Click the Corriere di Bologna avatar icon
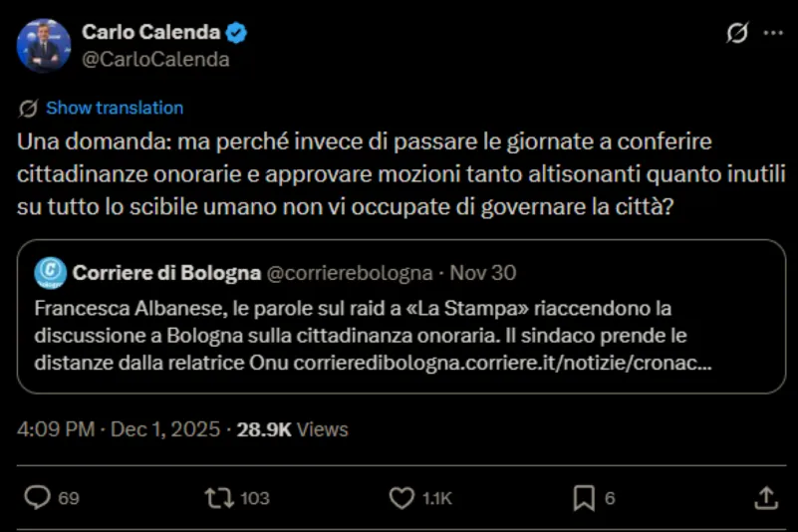The image size is (798, 532). click(x=51, y=272)
